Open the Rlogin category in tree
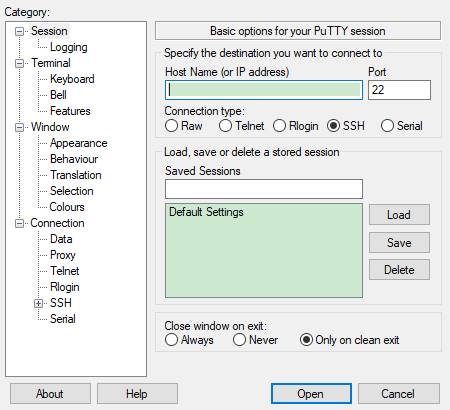 pos(65,287)
